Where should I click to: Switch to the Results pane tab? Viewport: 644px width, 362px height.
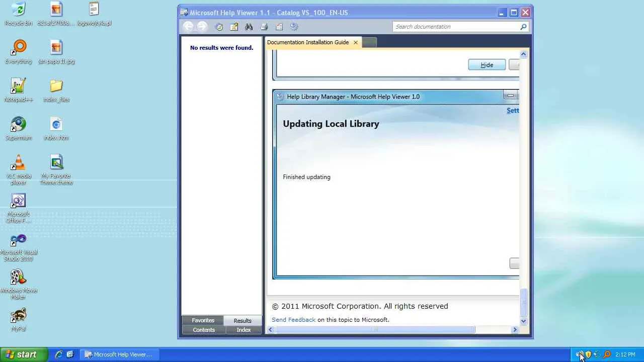point(243,321)
